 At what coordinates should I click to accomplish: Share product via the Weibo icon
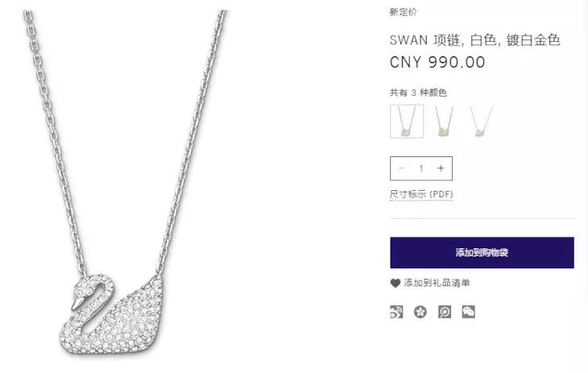pyautogui.click(x=396, y=312)
